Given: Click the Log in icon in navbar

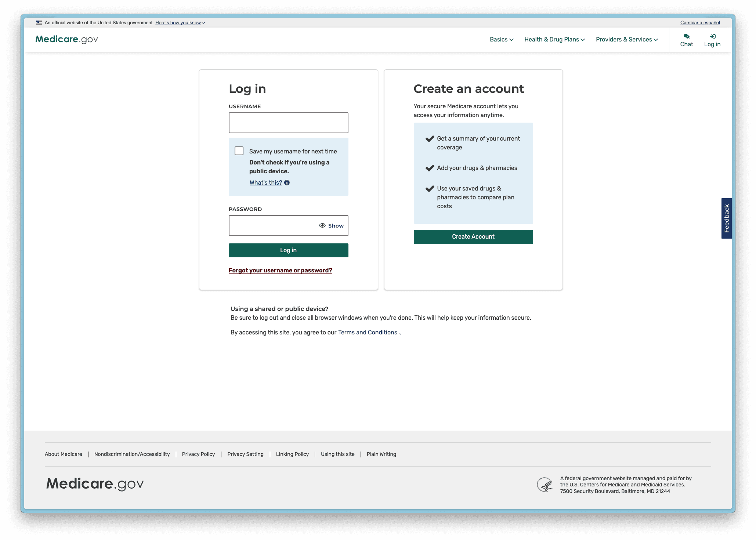Looking at the screenshot, I should (712, 36).
